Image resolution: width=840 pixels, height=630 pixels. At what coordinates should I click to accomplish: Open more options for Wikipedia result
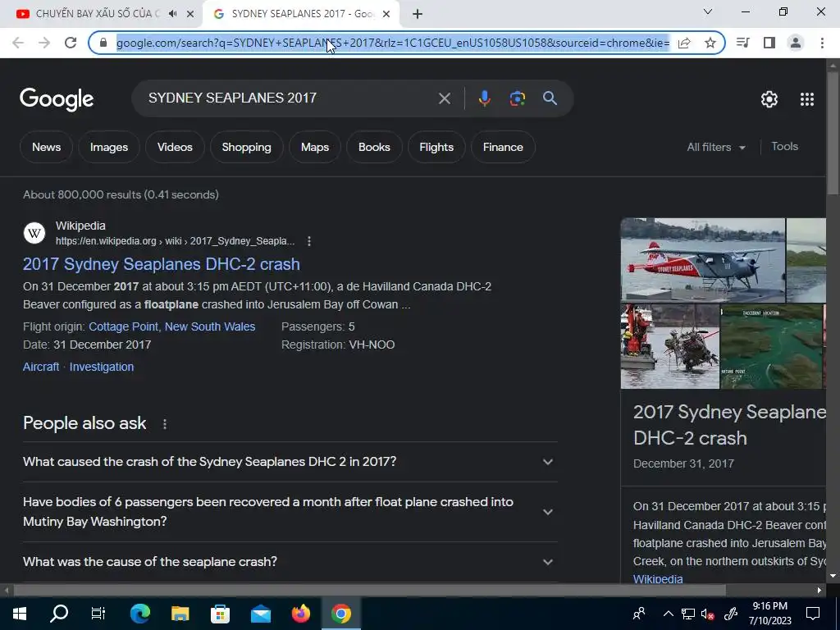[x=309, y=241]
